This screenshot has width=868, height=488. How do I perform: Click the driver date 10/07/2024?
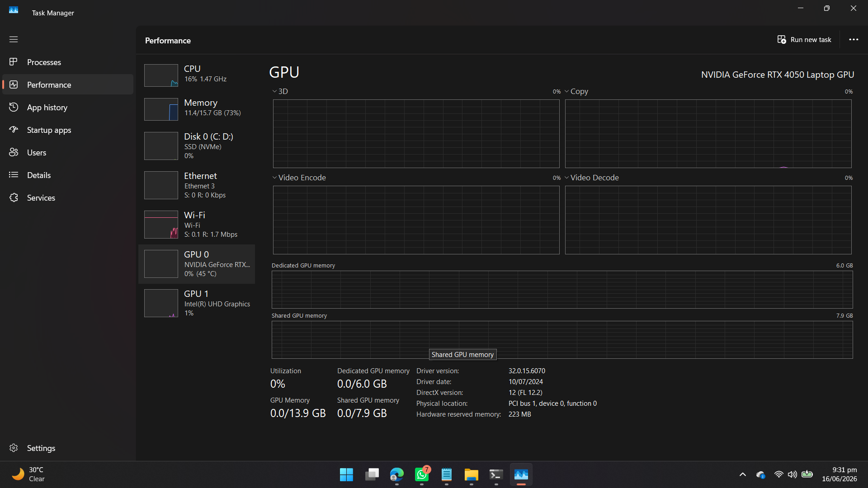click(525, 382)
